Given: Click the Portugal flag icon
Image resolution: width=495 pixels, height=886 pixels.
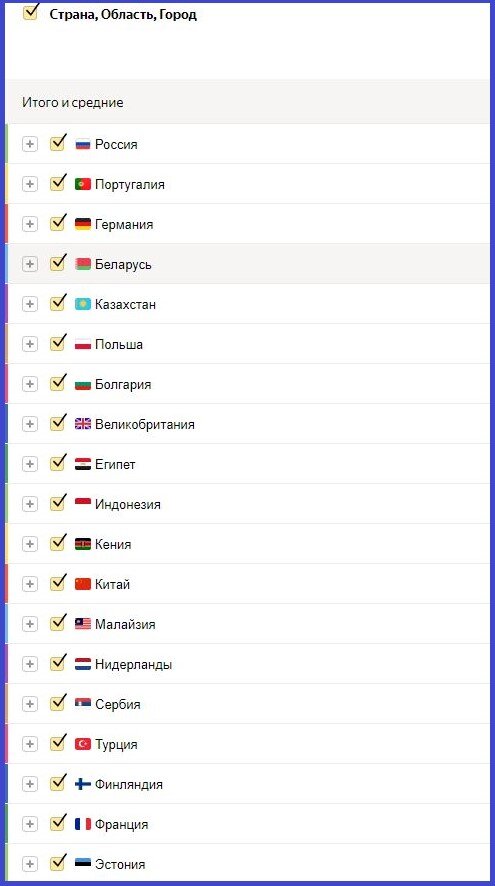Looking at the screenshot, I should click(82, 184).
